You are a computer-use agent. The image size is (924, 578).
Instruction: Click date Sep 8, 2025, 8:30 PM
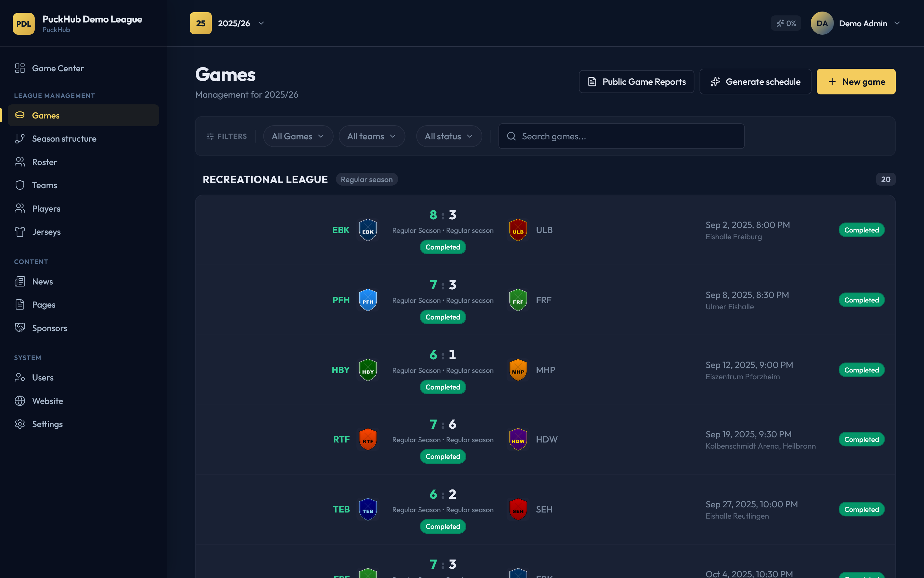click(747, 295)
